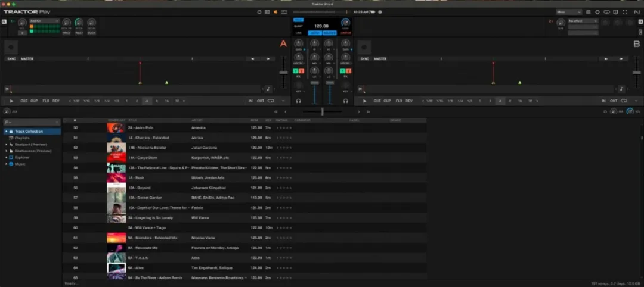The height and width of the screenshot is (287, 644).
Task: Enable FLX flux mode on Deck A
Action: [45, 101]
